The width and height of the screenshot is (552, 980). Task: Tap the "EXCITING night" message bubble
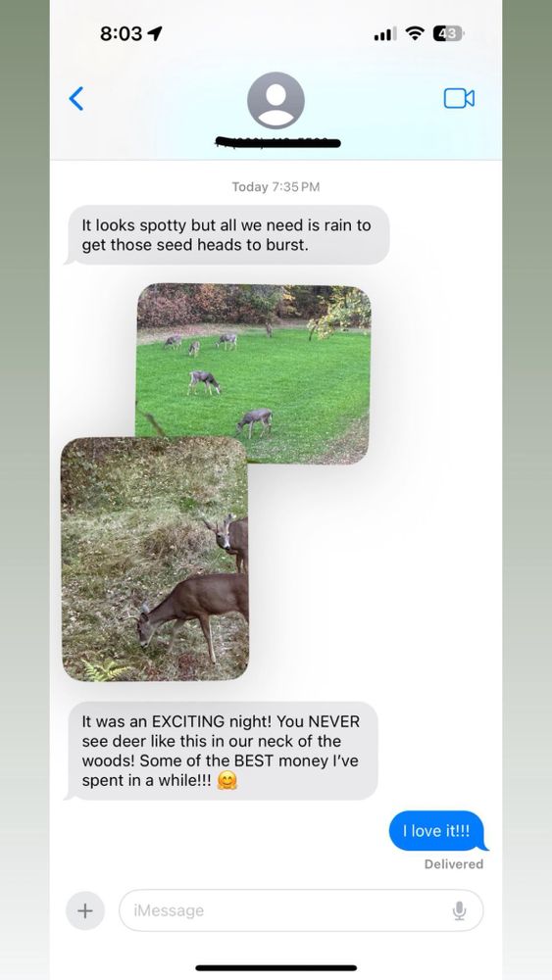click(222, 751)
